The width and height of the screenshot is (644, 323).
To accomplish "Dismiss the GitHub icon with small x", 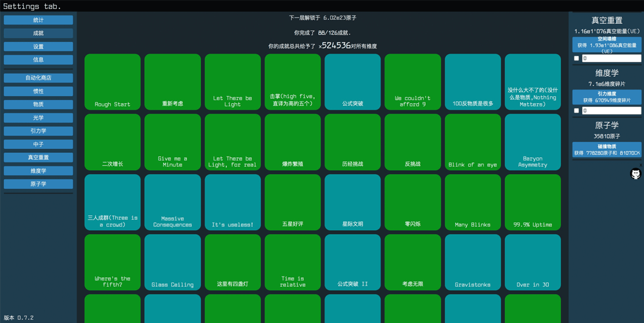I will tap(640, 166).
